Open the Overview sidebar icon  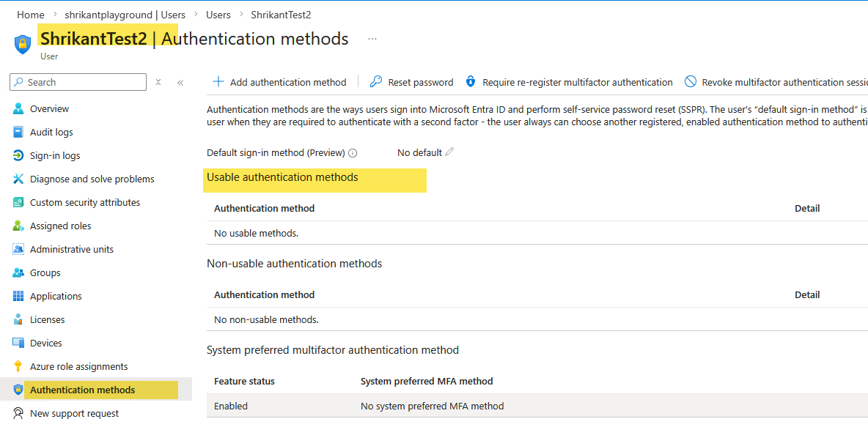coord(19,109)
